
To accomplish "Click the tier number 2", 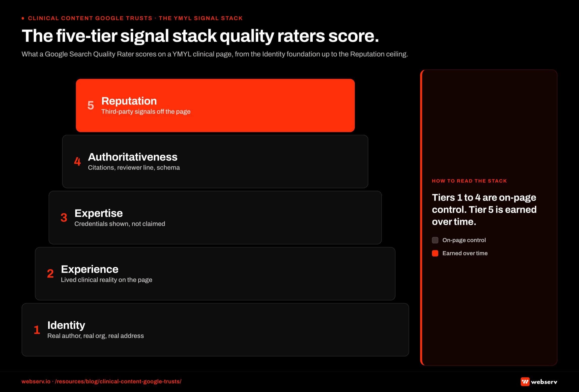I will coord(50,273).
